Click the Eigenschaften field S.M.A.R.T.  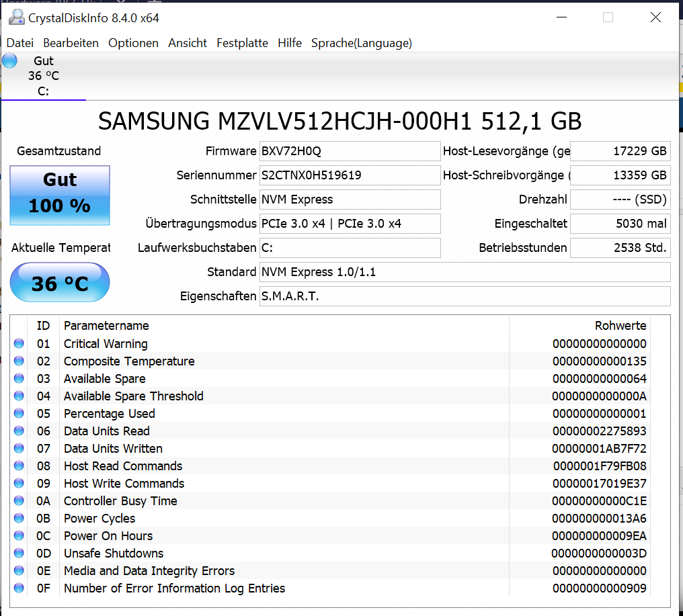[x=465, y=296]
